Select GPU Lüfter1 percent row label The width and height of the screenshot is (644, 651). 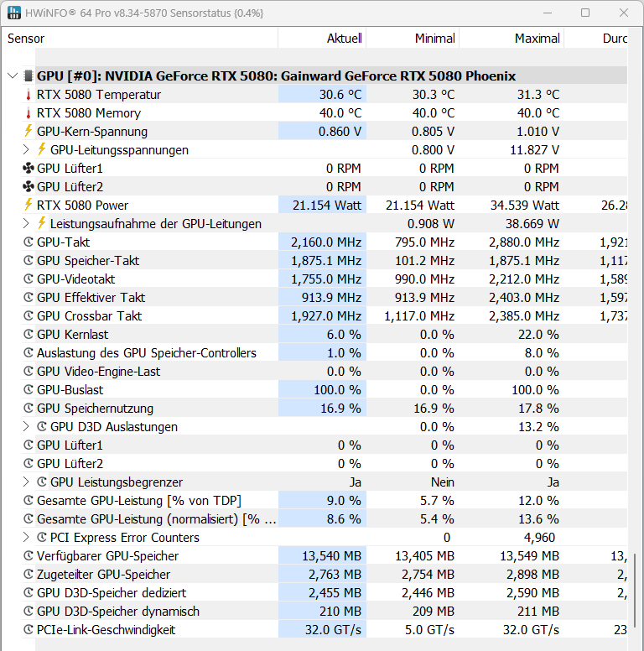(70, 445)
